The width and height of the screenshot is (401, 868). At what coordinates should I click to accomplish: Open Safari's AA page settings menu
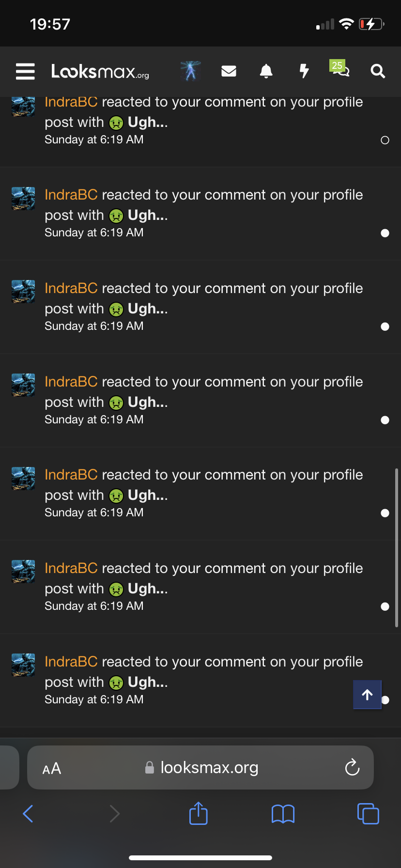click(x=52, y=768)
